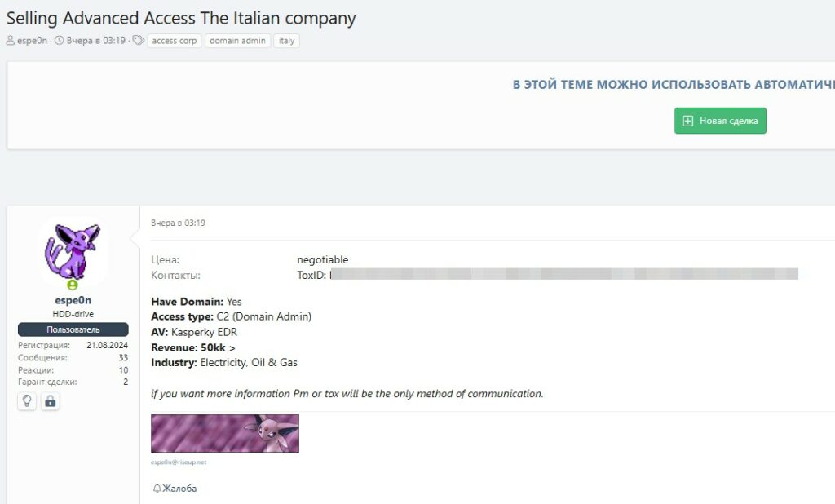The image size is (835, 504).
Task: Open the purple Espeon avatar image
Action: click(x=73, y=253)
